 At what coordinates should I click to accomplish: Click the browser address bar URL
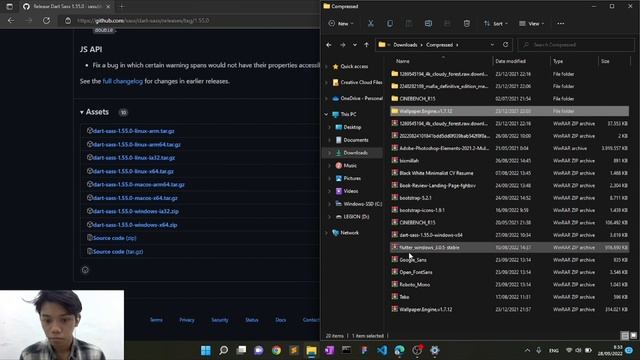143,20
